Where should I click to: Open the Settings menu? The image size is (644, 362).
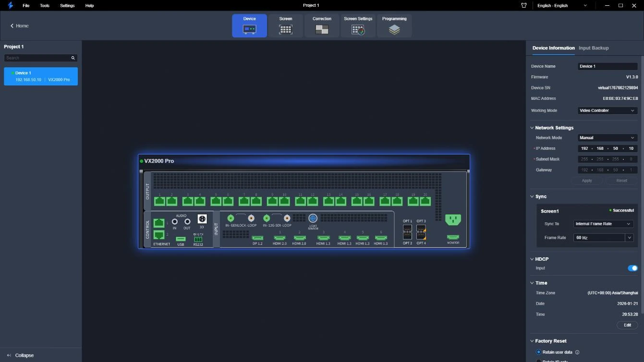coord(67,6)
